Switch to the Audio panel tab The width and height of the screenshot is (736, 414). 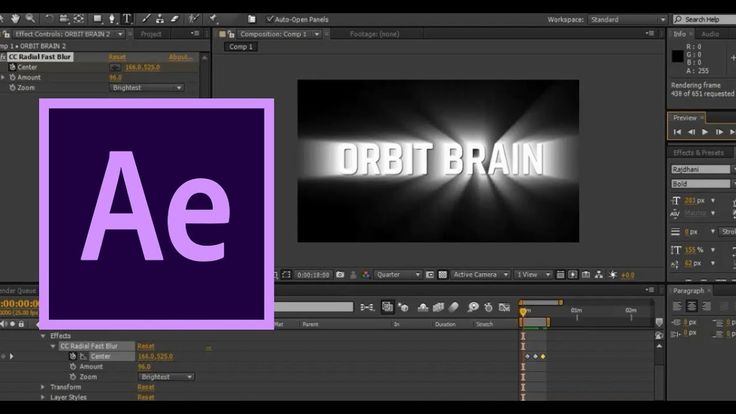tap(710, 34)
